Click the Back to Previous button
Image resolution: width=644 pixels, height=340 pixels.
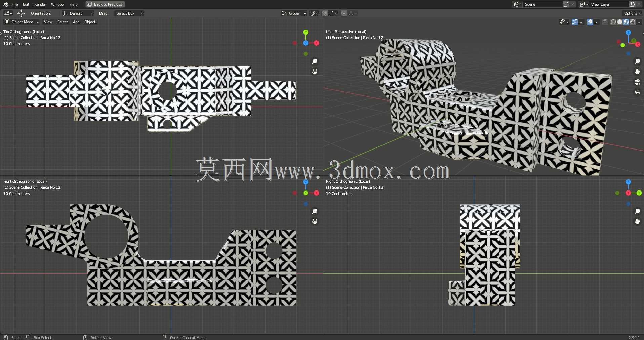click(105, 4)
